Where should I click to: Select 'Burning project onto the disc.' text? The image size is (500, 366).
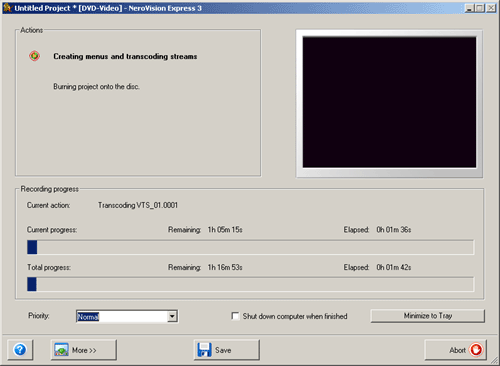pos(96,87)
